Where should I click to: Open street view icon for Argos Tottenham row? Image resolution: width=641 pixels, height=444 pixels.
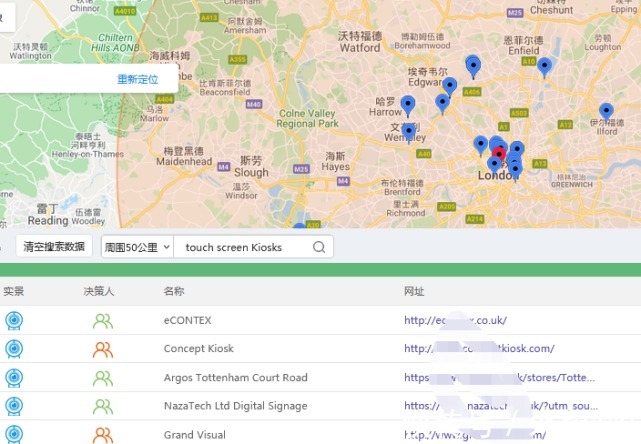click(x=14, y=378)
